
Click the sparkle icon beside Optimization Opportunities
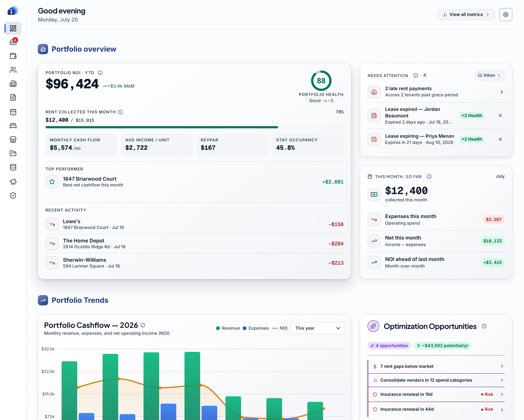coord(373,326)
